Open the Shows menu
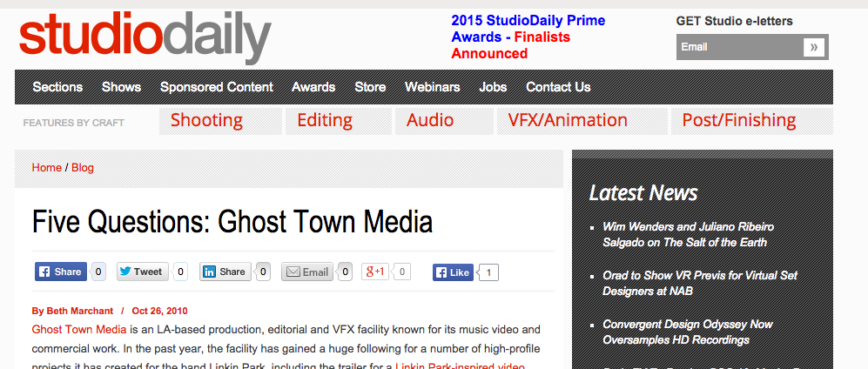The height and width of the screenshot is (369, 868). (121, 87)
